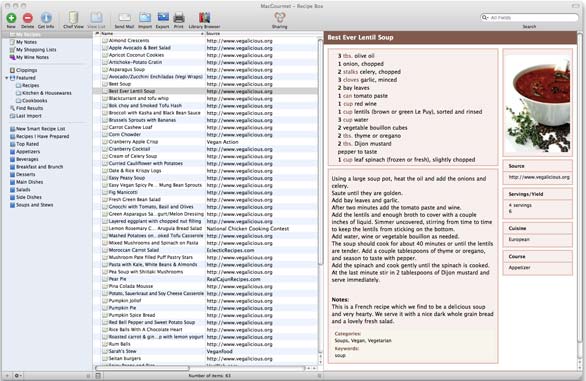Select the Seitan burgers recipe
The height and width of the screenshot is (381, 586).
pos(205,359)
